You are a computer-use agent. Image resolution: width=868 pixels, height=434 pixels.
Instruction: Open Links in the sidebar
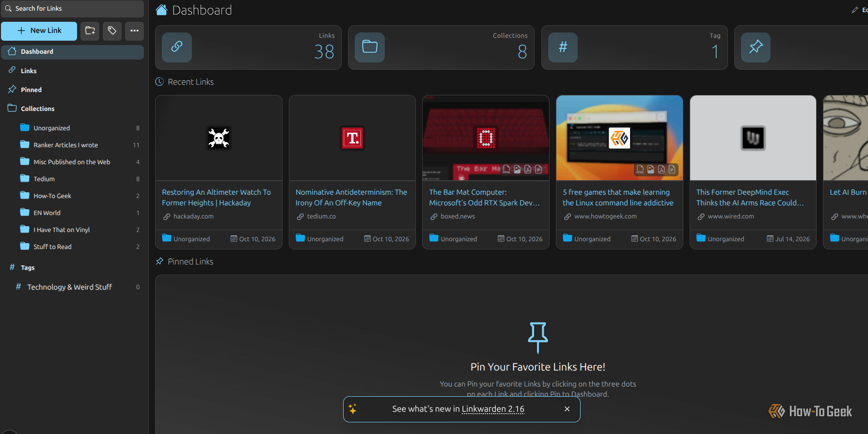point(72,71)
